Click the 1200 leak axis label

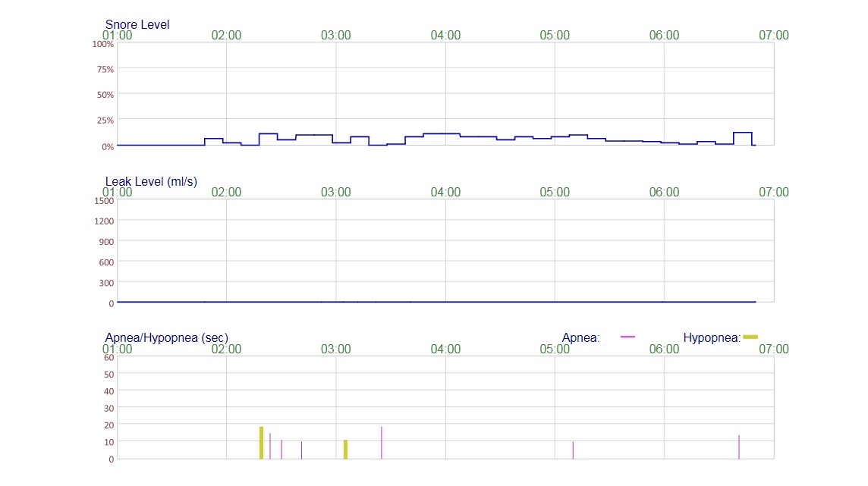coord(104,221)
